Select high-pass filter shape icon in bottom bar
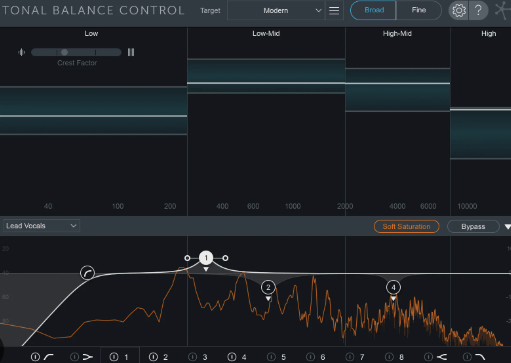The image size is (511, 363). (x=49, y=357)
